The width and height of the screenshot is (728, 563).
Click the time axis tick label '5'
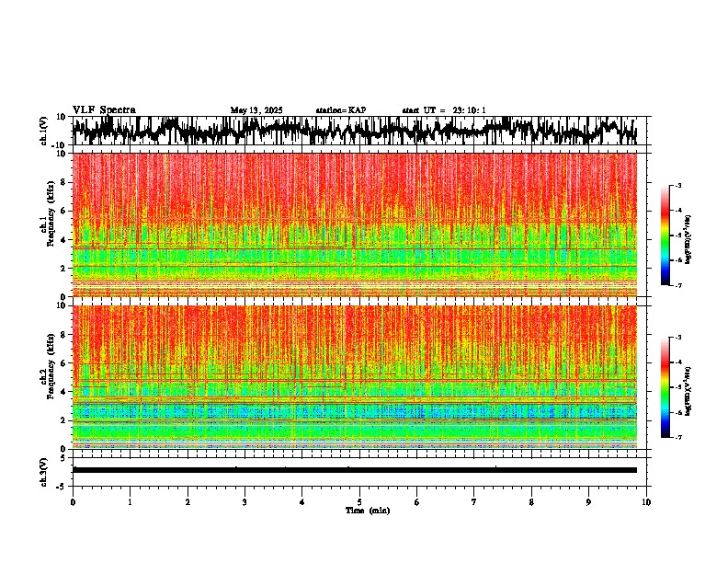click(x=359, y=502)
